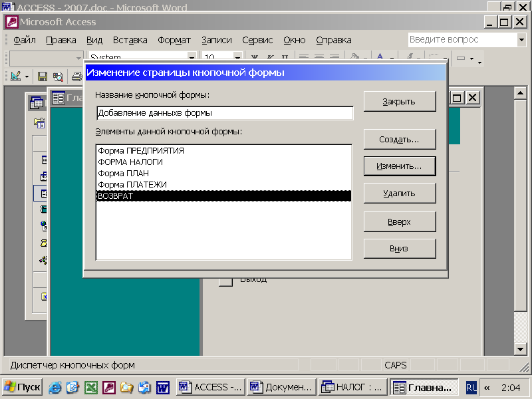Click the Save diskette icon
This screenshot has height=399, width=532.
click(43, 76)
